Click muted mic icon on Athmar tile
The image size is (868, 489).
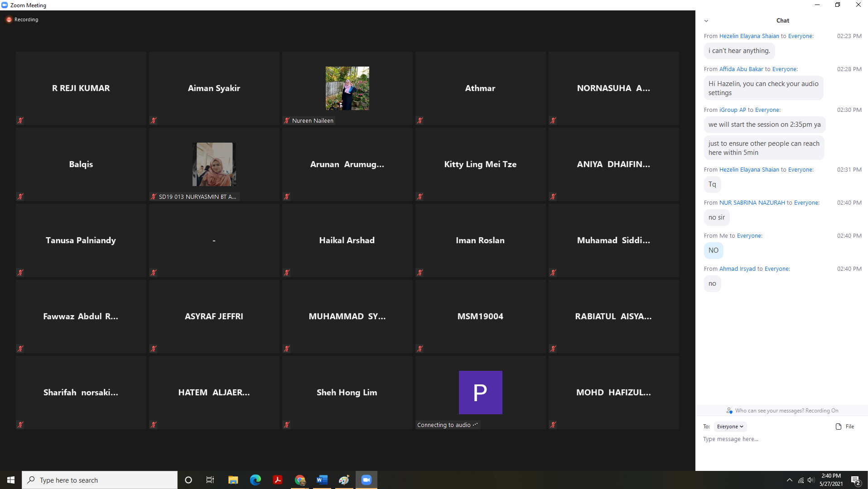click(420, 120)
